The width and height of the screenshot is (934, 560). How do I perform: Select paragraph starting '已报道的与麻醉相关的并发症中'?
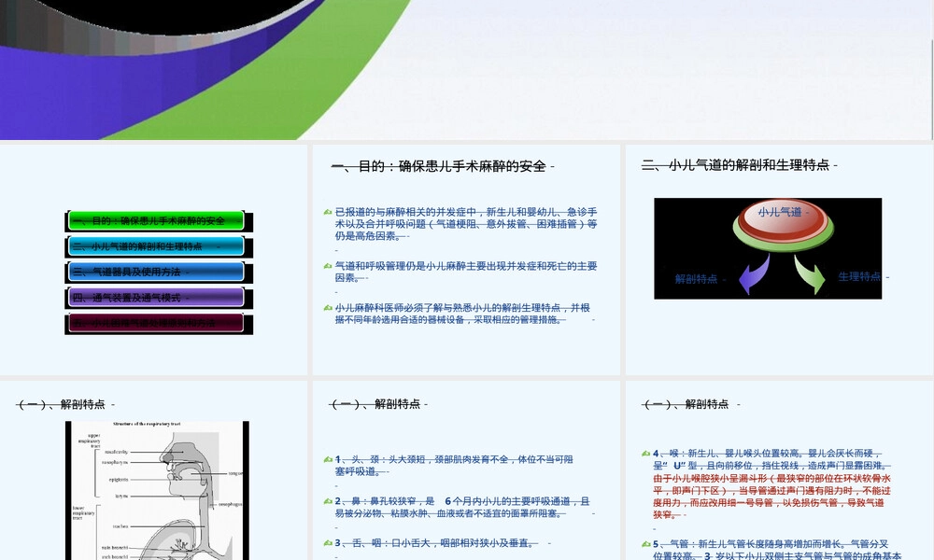click(x=466, y=224)
